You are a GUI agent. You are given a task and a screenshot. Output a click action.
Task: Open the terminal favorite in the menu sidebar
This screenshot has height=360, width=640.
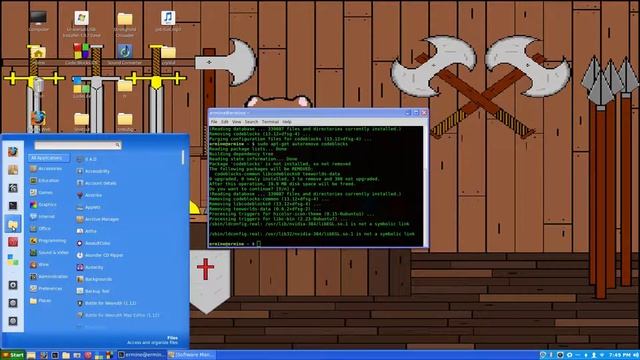(x=13, y=206)
